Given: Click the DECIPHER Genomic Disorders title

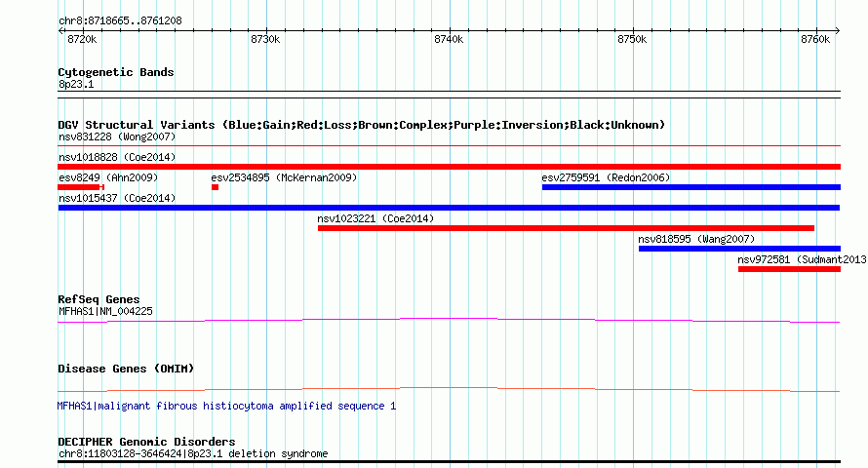Looking at the screenshot, I should (146, 442).
